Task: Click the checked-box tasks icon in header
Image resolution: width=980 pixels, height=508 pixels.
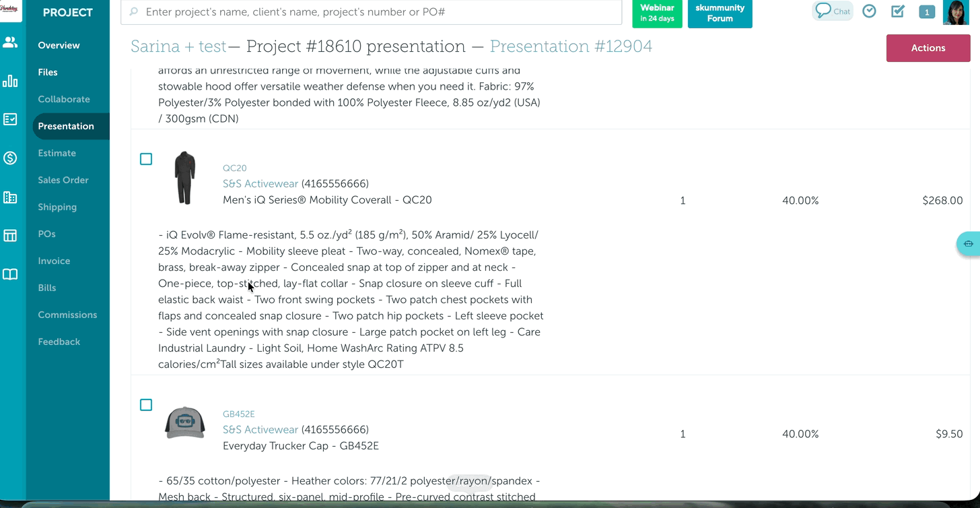Action: click(x=897, y=11)
